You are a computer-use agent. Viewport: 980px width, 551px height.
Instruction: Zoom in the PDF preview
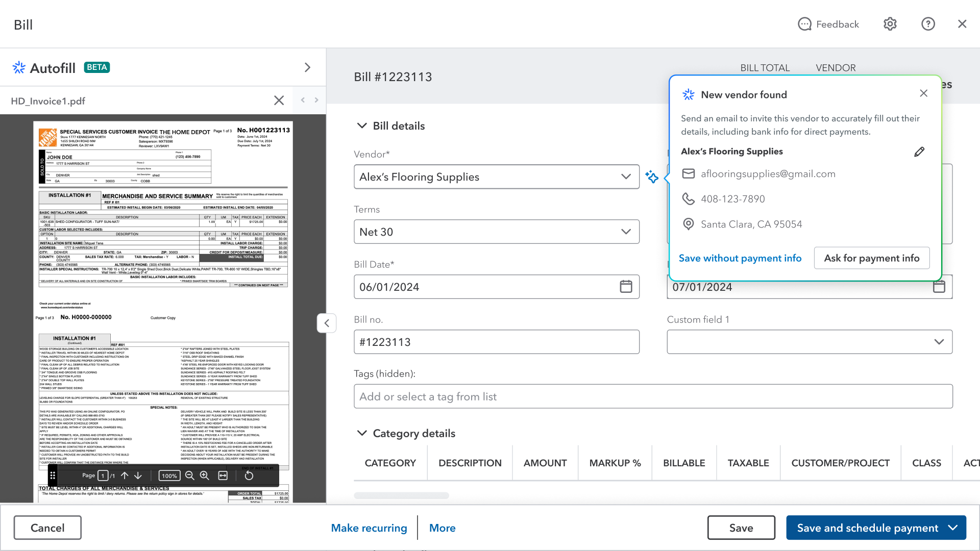coord(205,475)
